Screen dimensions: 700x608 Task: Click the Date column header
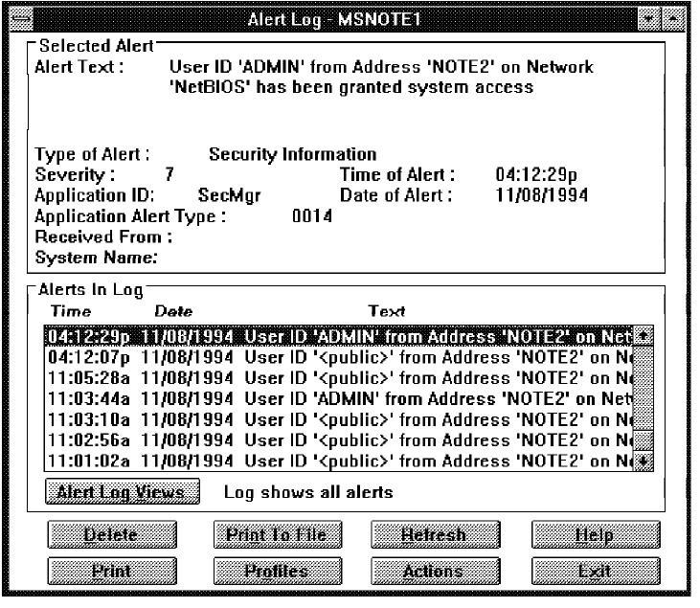coord(173,310)
